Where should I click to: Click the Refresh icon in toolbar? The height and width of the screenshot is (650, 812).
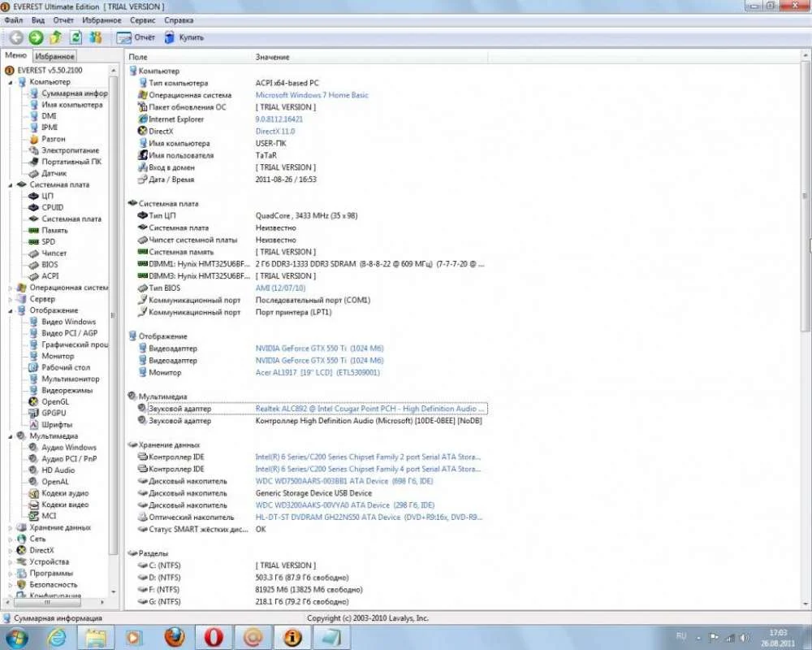[x=76, y=37]
